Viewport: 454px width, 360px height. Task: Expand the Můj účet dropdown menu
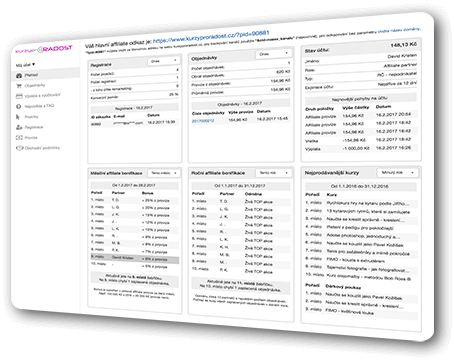click(x=25, y=65)
